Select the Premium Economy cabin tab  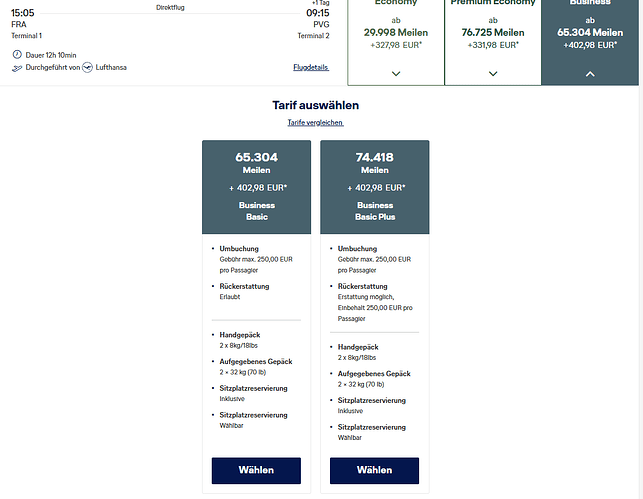click(x=493, y=41)
